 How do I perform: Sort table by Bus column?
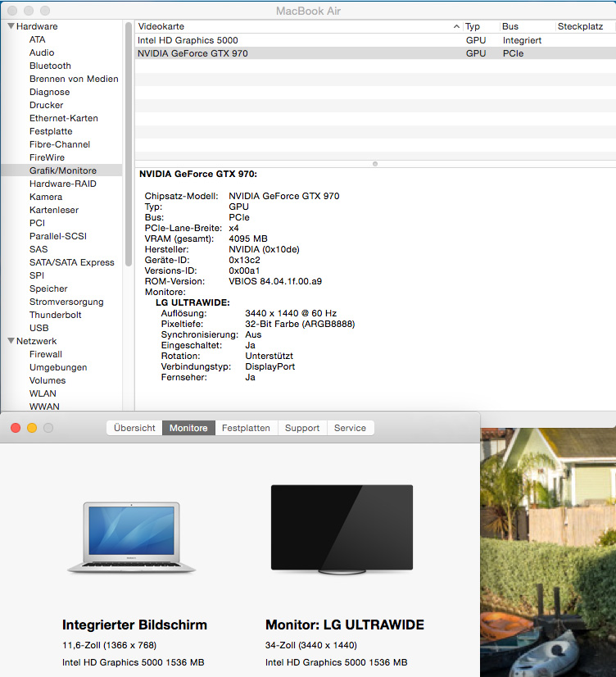point(528,26)
